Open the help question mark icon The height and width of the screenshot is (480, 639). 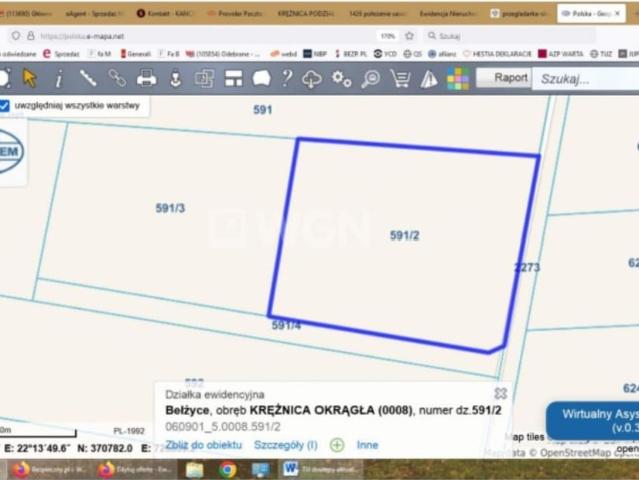point(286,78)
